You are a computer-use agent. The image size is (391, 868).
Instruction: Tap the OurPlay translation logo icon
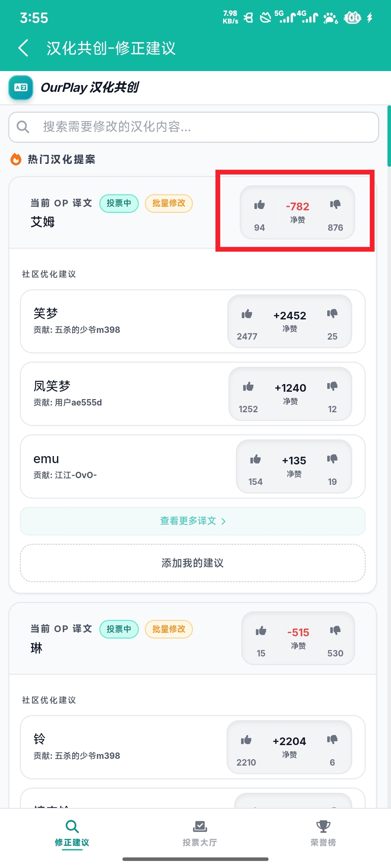point(21,88)
